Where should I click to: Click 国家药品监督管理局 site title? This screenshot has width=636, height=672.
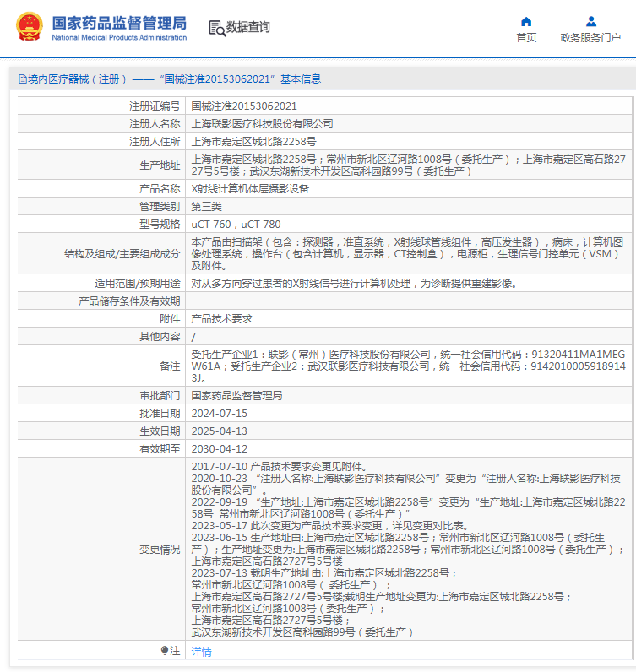[119, 23]
